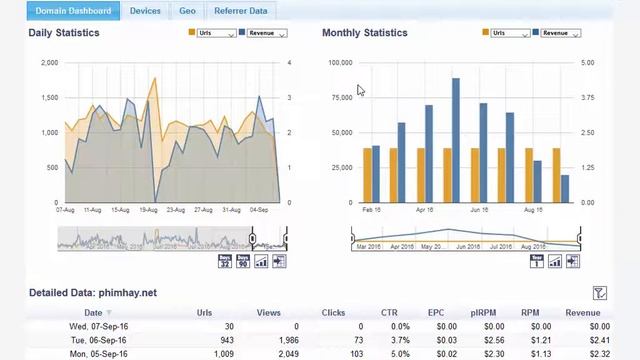Sort table by pIRPM column

483,313
